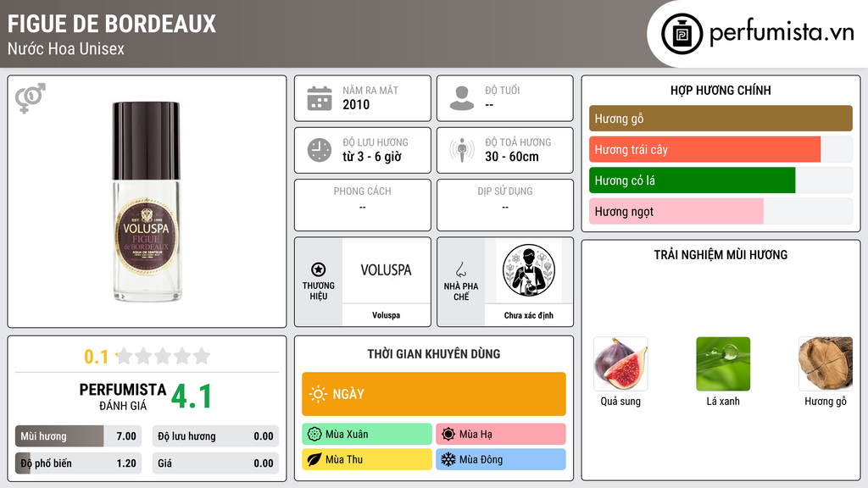Click the Chưa xác định perfumer label
This screenshot has height=488, width=868.
click(x=529, y=315)
